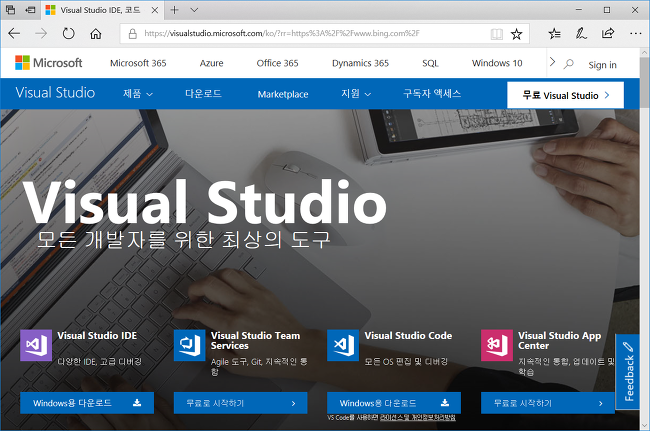Viewport: 650px width, 431px height.
Task: Click the Visual Studio IDE heading
Action: click(x=97, y=336)
